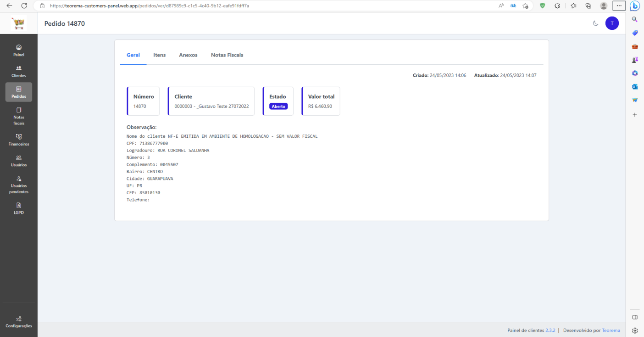Click the CEP: 85010130 line
This screenshot has height=337, width=644.
(x=144, y=193)
